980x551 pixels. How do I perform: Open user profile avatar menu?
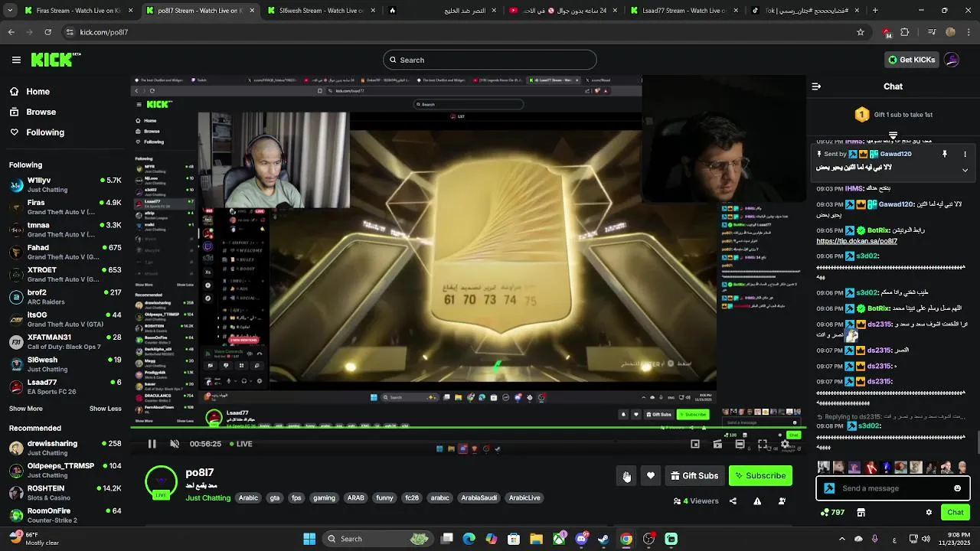[952, 60]
